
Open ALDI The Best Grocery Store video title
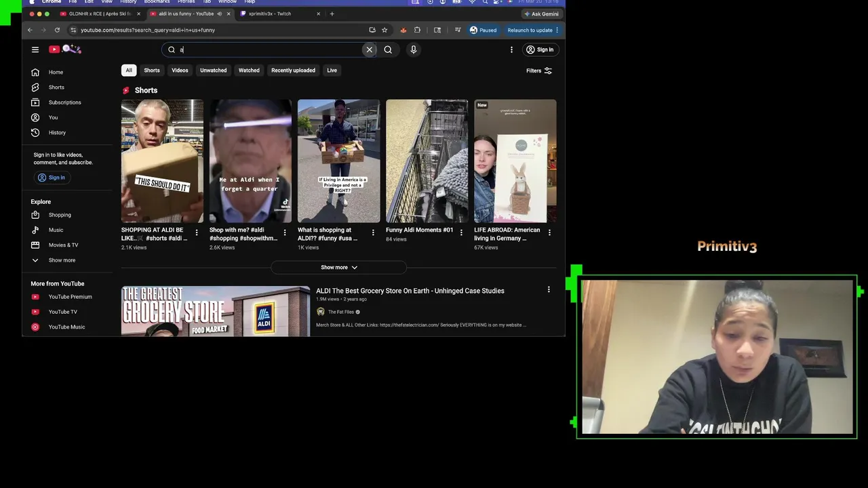pyautogui.click(x=410, y=291)
